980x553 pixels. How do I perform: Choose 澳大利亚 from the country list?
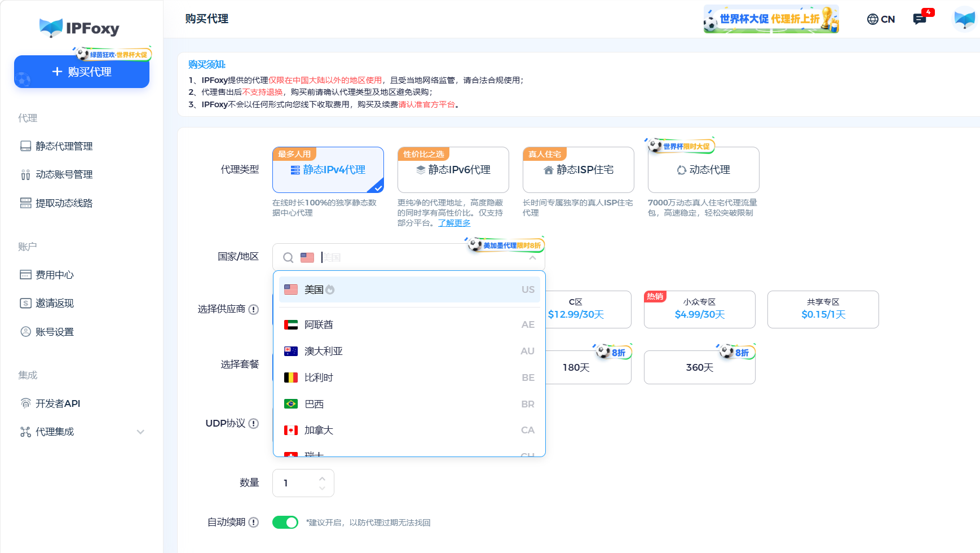pos(410,351)
